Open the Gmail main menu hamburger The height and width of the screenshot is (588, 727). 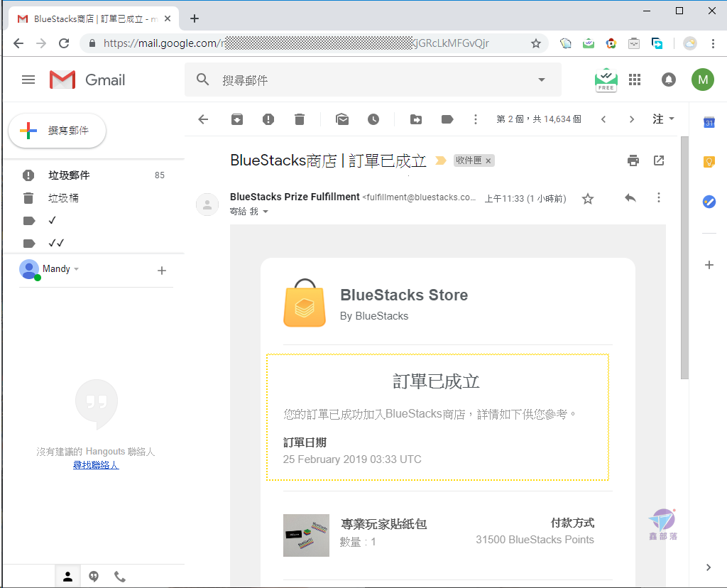28,80
